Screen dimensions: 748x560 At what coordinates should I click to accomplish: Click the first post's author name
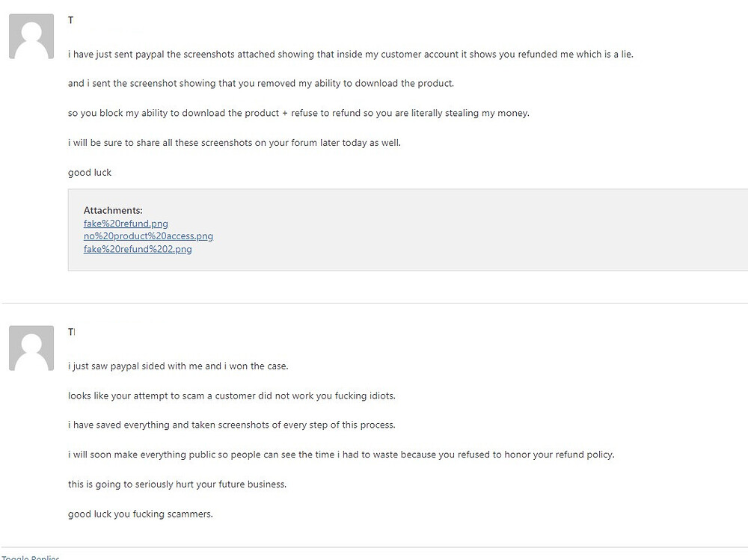point(70,20)
